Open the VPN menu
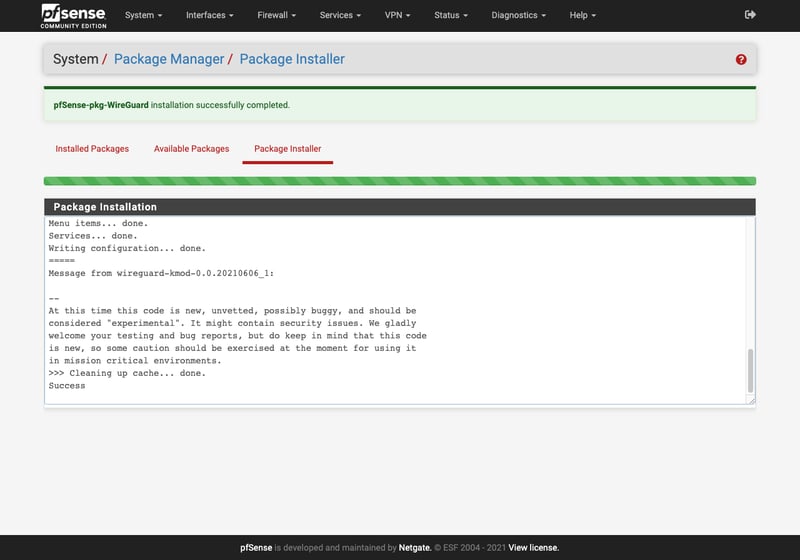The width and height of the screenshot is (800, 560). [398, 16]
